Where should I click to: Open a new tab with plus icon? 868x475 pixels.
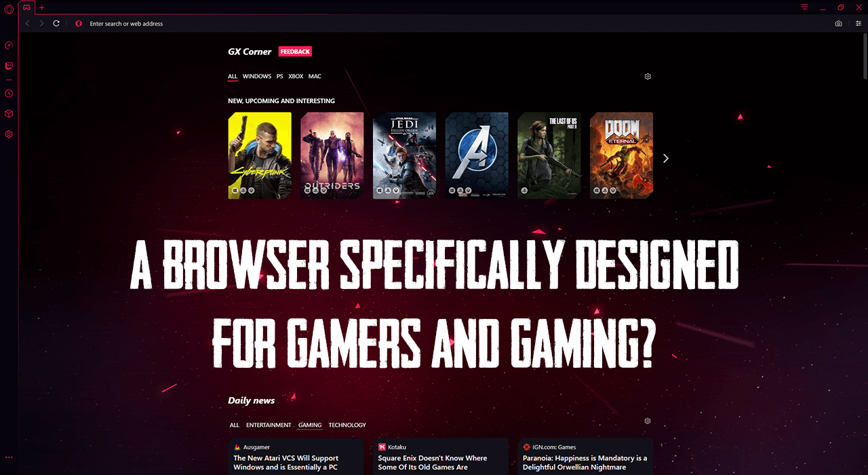click(42, 7)
